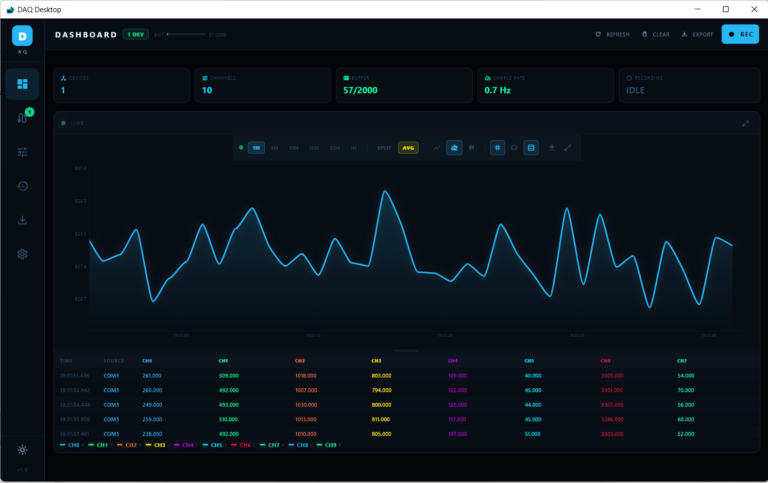This screenshot has height=483, width=768.
Task: Open the settings gear in sidebar
Action: [22, 254]
